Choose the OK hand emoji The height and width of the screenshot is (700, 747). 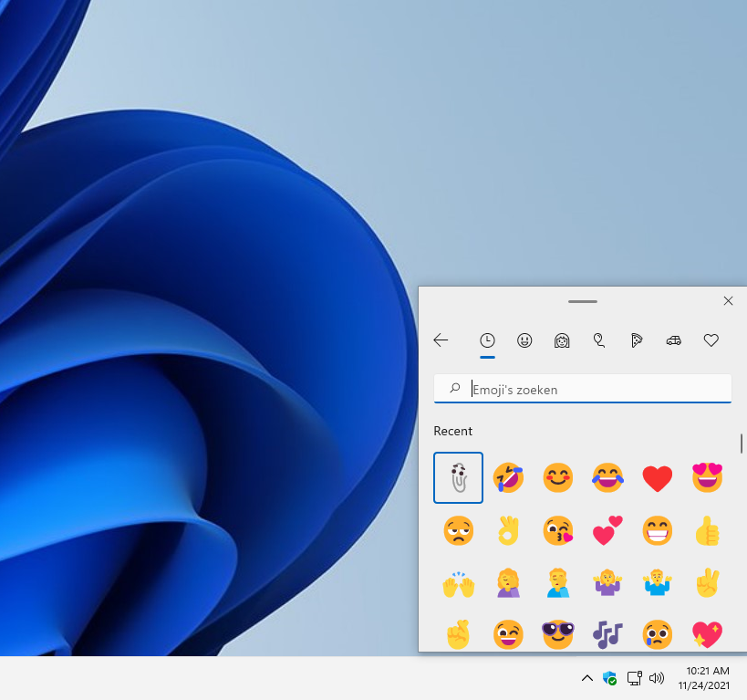(508, 530)
